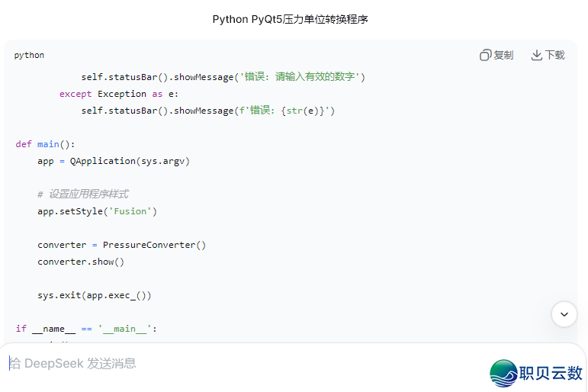This screenshot has width=588, height=392.
Task: Click the copy icon in code header
Action: click(485, 55)
